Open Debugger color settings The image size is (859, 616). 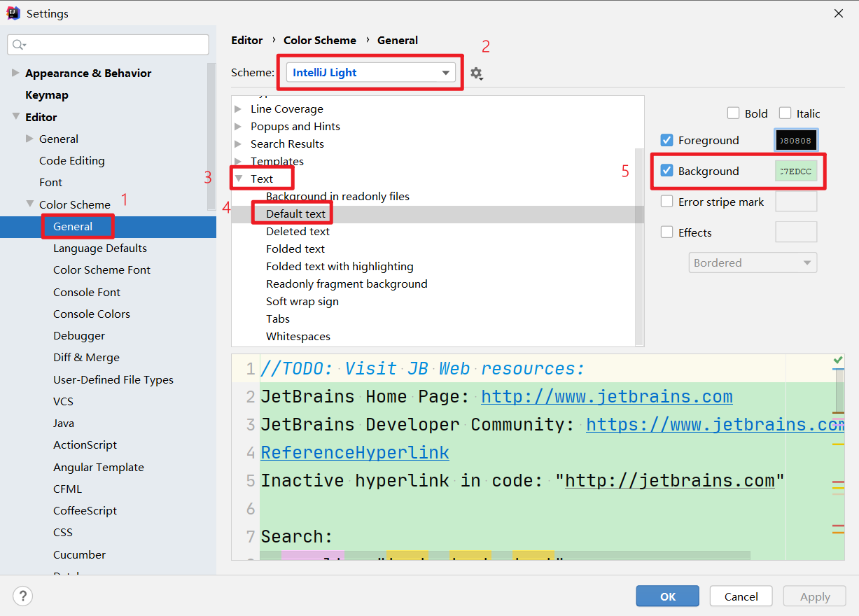point(79,336)
